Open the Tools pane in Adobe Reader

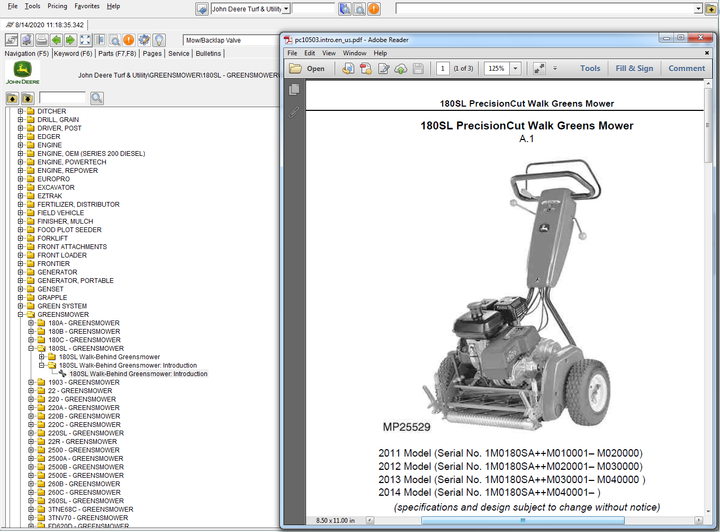[x=590, y=68]
